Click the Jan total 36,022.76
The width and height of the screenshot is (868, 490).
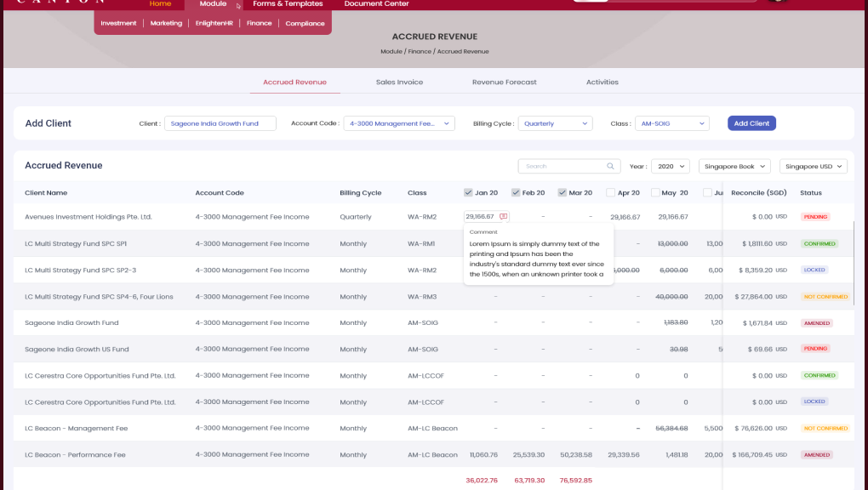coord(482,480)
